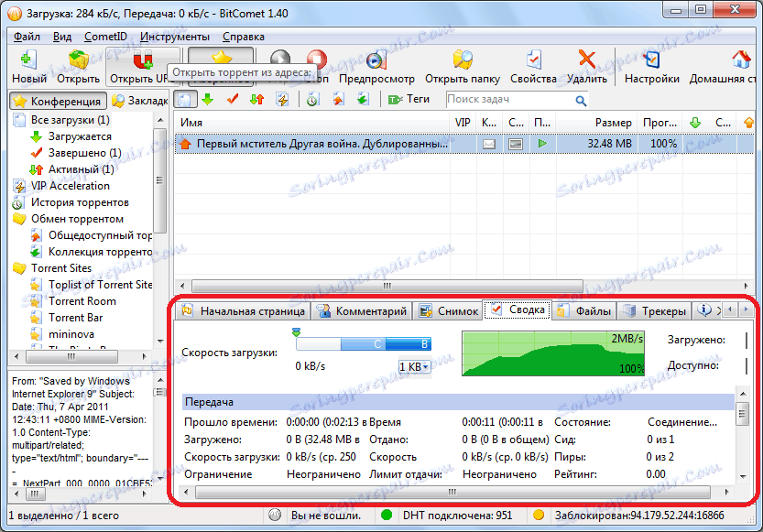Select История торрентов in the sidebar
Viewport: 763px width, 532px height.
tap(80, 202)
